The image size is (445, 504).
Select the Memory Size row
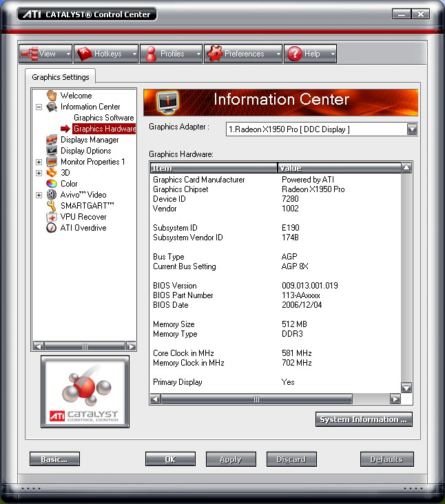pyautogui.click(x=276, y=324)
